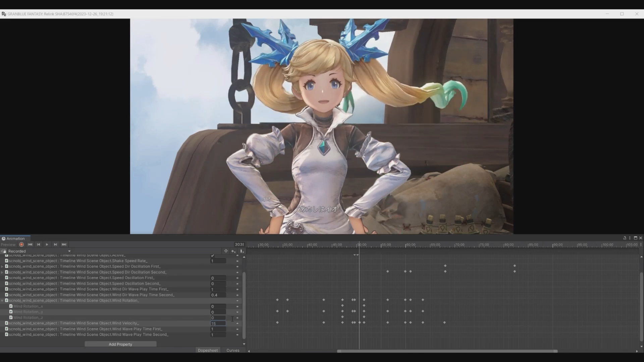Select the Wind Wave Play Time Second_ row
The width and height of the screenshot is (644, 362).
click(x=120, y=335)
